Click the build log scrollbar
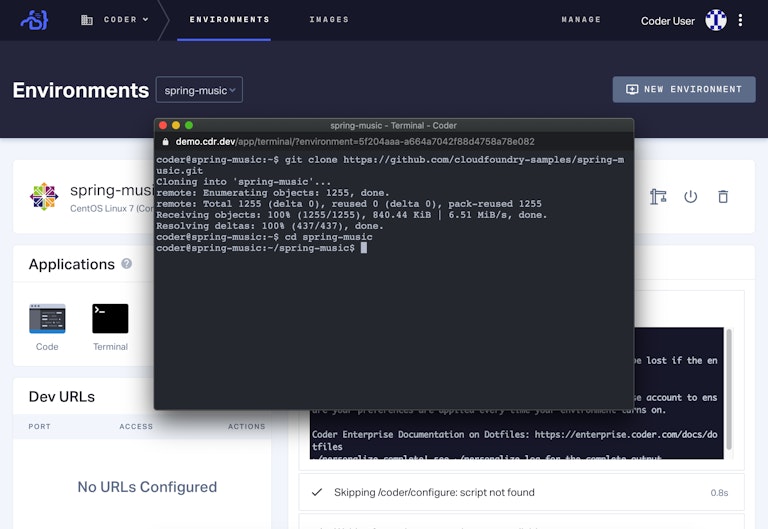The image size is (768, 529). (729, 389)
